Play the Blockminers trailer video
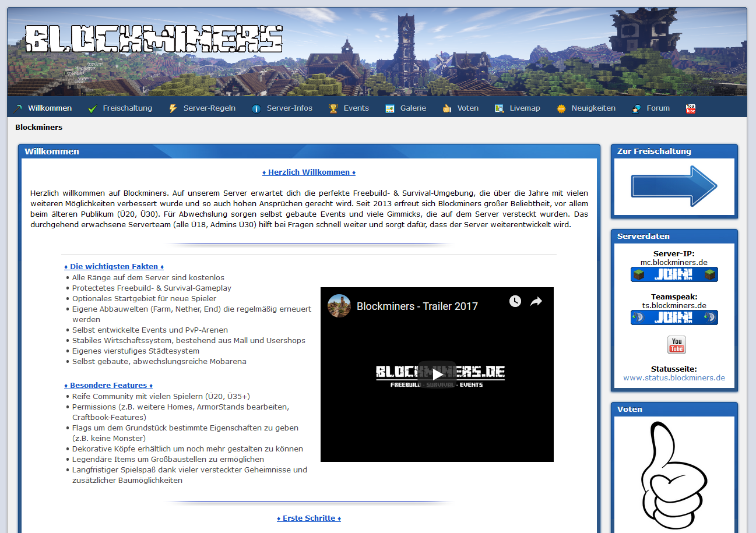This screenshot has height=533, width=756. [x=437, y=375]
